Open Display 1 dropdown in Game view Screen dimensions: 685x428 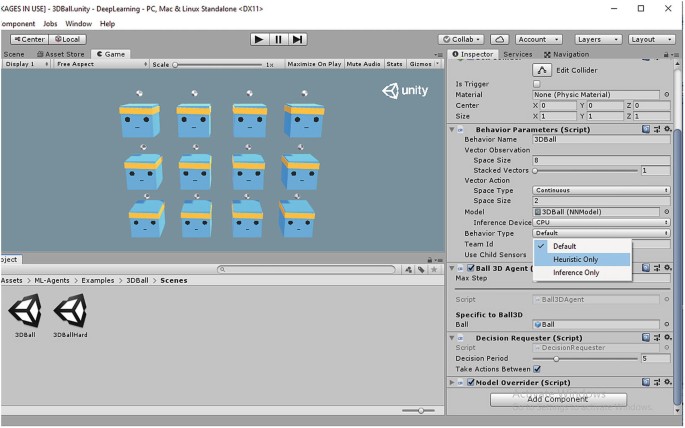[26, 64]
